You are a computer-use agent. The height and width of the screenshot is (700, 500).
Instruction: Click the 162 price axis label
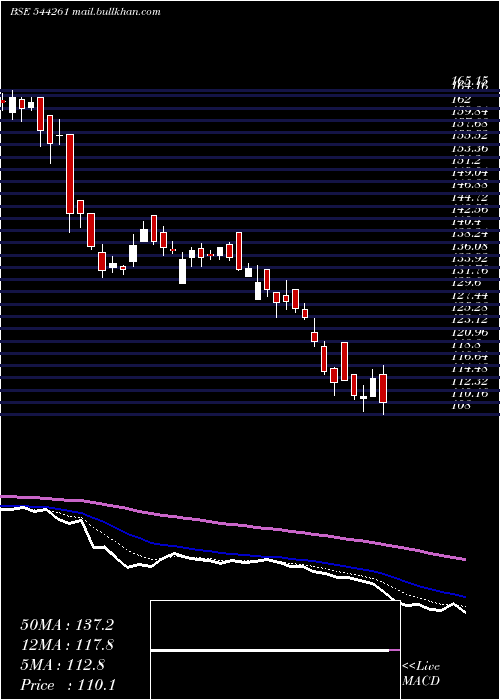tap(461, 99)
